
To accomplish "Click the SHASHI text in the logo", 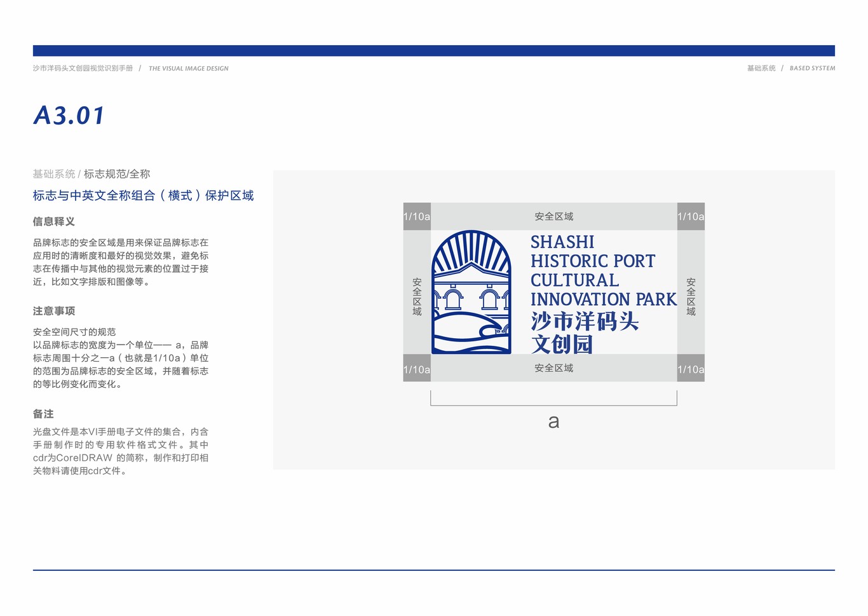I will pyautogui.click(x=562, y=242).
